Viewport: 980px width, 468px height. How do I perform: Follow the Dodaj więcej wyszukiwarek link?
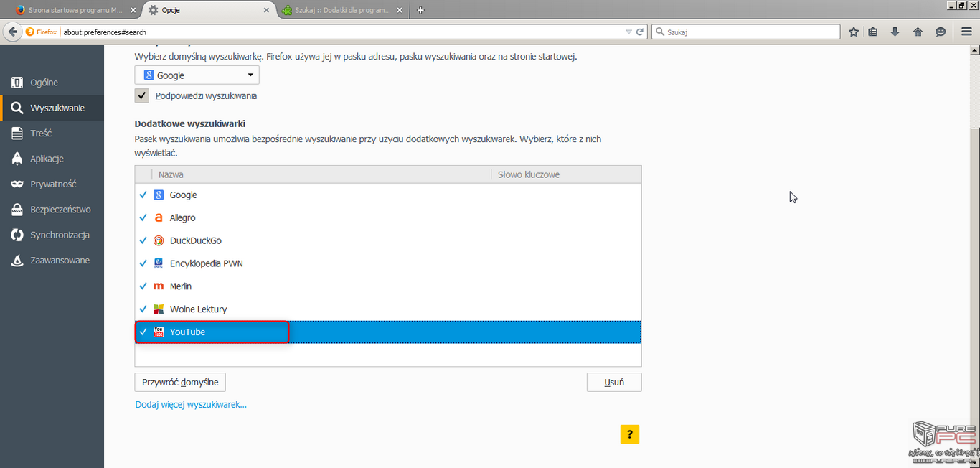191,405
